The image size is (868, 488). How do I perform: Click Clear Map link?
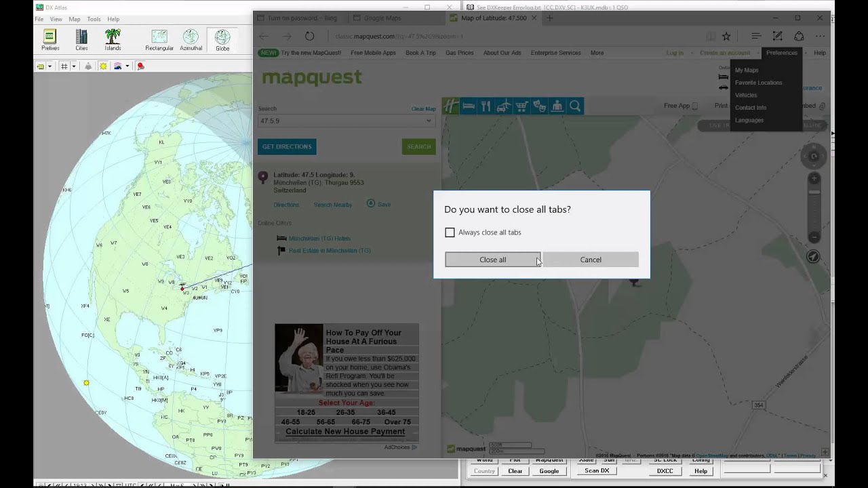click(x=423, y=108)
